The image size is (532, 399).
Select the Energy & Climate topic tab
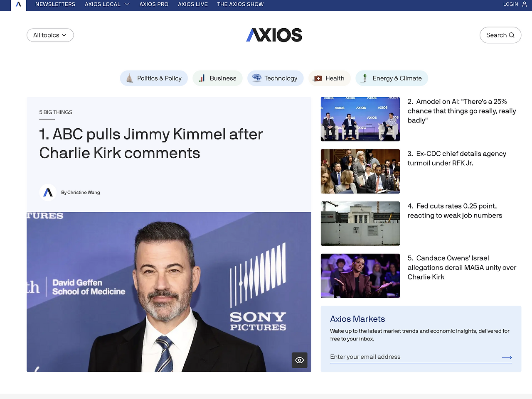(392, 78)
